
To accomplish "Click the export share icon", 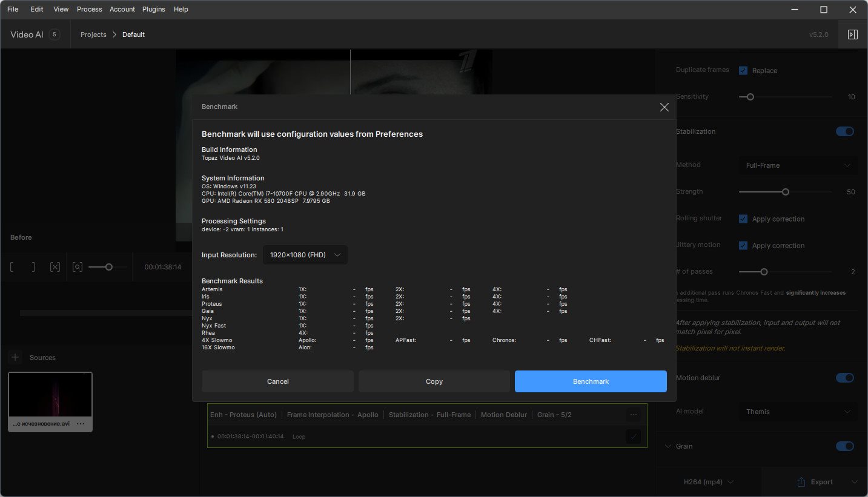I will (801, 482).
